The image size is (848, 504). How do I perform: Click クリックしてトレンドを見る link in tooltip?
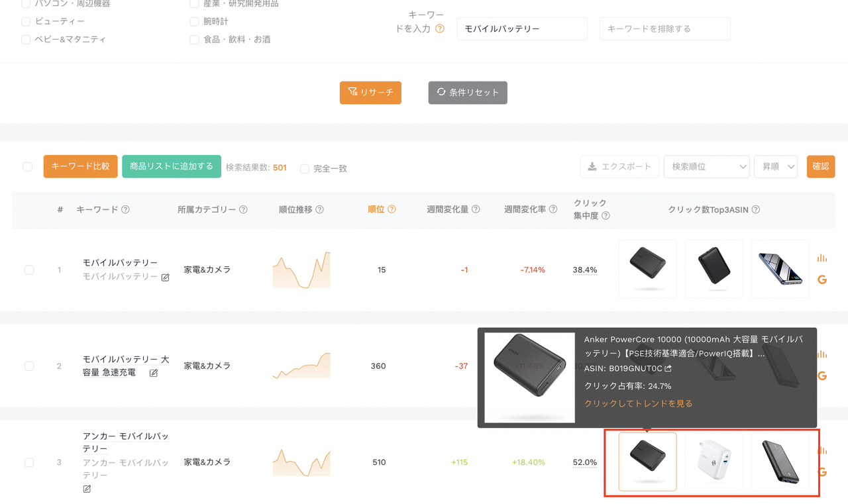[x=638, y=403]
